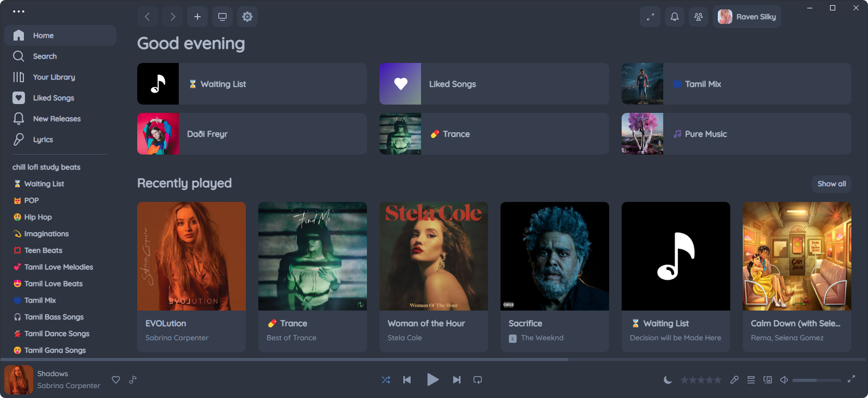Toggle repeat mode

tap(478, 380)
